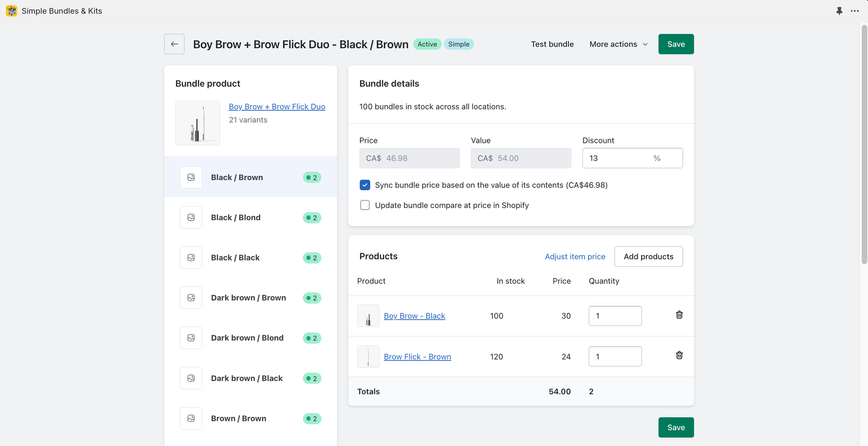Enable Update bundle compare at price checkbox

365,205
